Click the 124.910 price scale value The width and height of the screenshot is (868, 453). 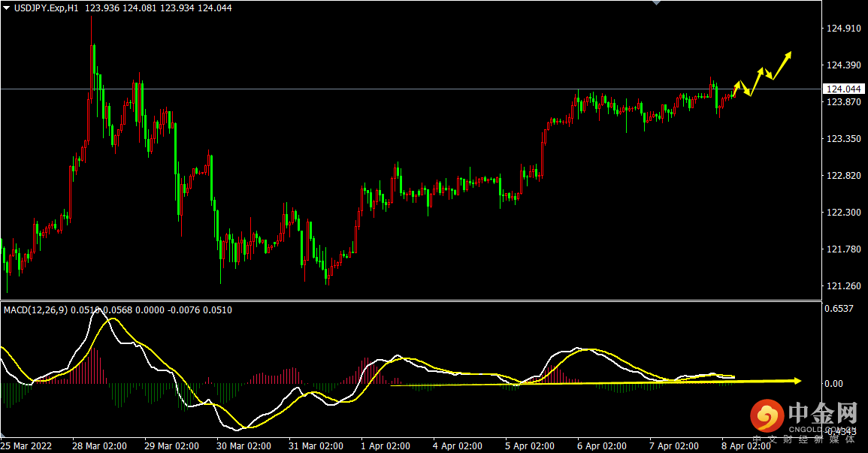click(843, 29)
